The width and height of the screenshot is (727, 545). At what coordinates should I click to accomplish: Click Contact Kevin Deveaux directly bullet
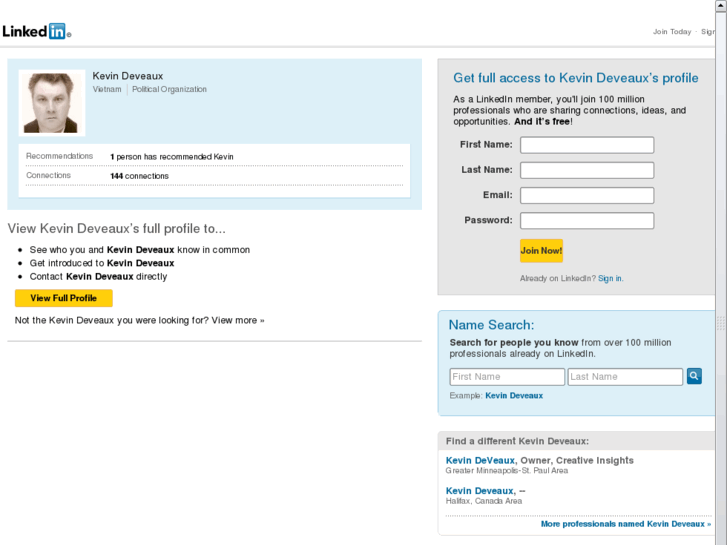pyautogui.click(x=98, y=276)
